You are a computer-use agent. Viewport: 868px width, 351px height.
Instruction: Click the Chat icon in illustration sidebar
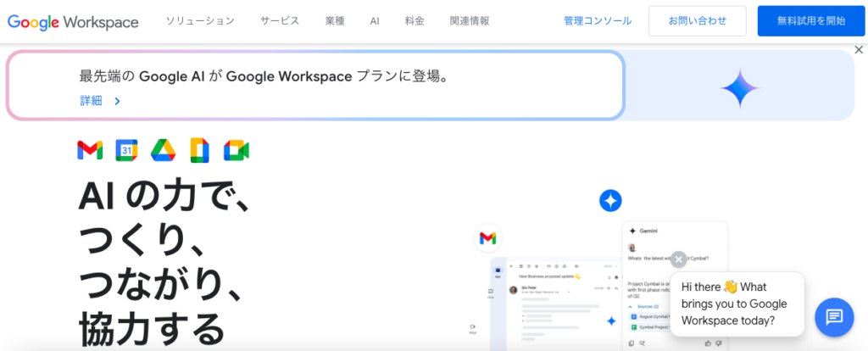coord(491,291)
